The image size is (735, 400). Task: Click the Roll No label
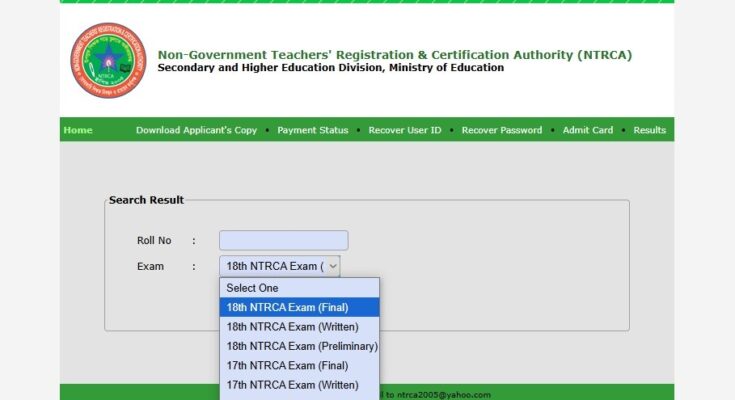(x=154, y=241)
